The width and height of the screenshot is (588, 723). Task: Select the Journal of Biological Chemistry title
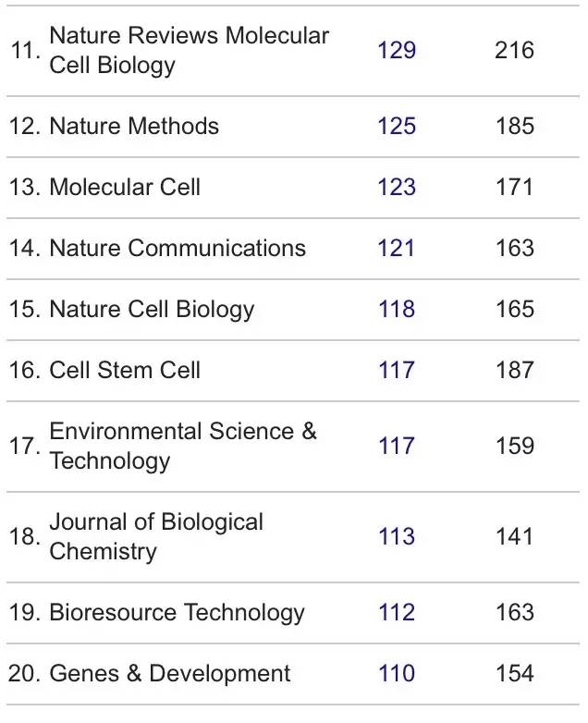pos(156,536)
